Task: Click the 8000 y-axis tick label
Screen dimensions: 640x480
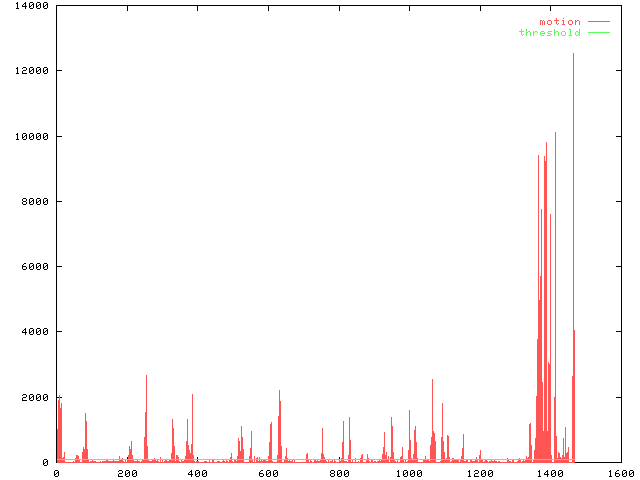Action: pyautogui.click(x=36, y=201)
